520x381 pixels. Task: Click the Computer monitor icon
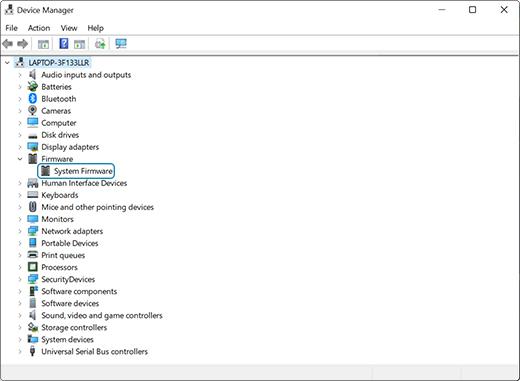point(33,123)
